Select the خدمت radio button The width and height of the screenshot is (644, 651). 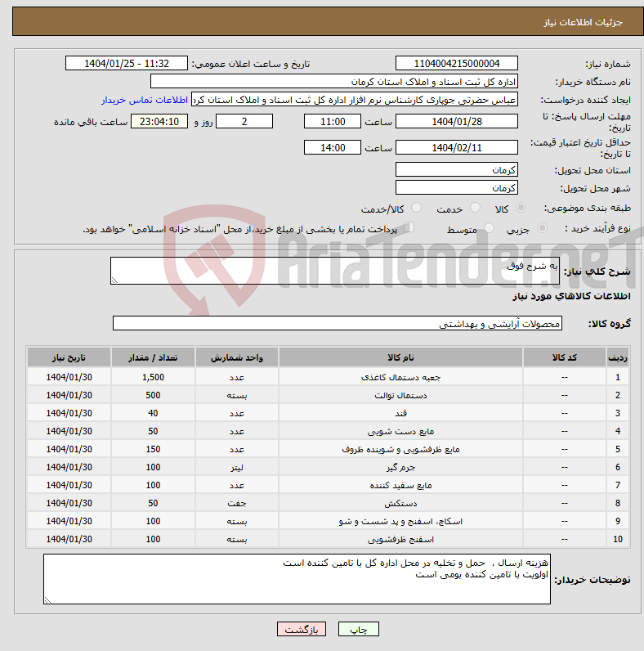click(475, 208)
